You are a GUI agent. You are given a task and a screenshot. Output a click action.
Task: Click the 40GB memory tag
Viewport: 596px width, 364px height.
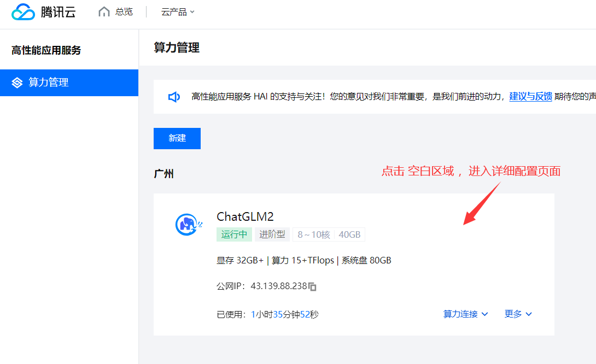pos(349,235)
